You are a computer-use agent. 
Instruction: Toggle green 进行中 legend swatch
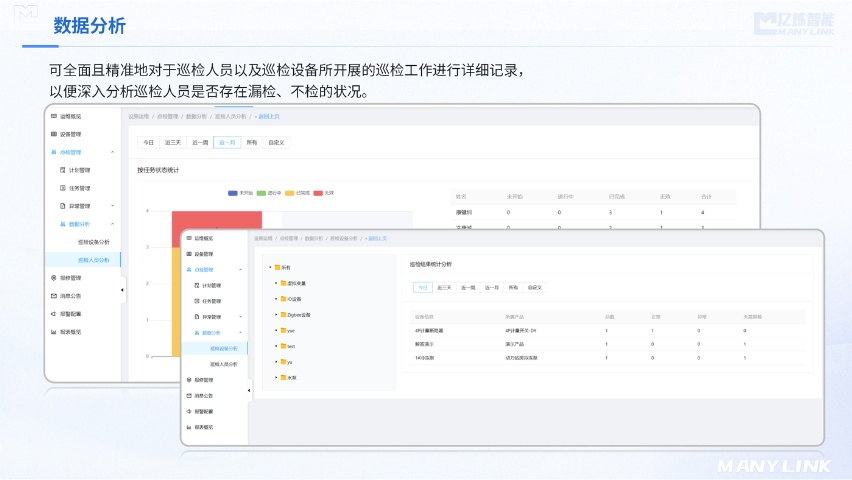(261, 193)
